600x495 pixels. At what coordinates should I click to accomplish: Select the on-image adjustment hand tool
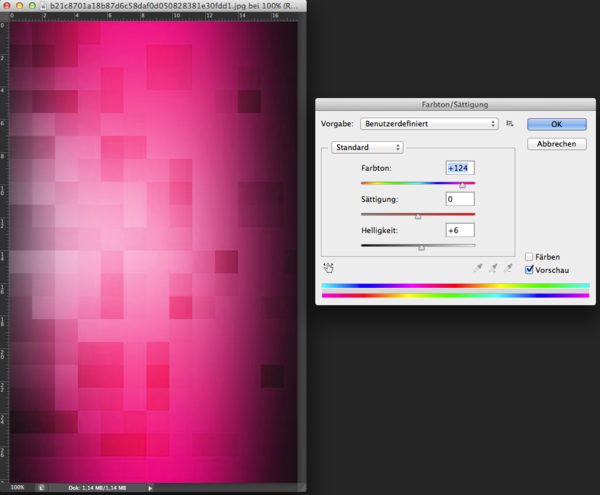click(328, 268)
